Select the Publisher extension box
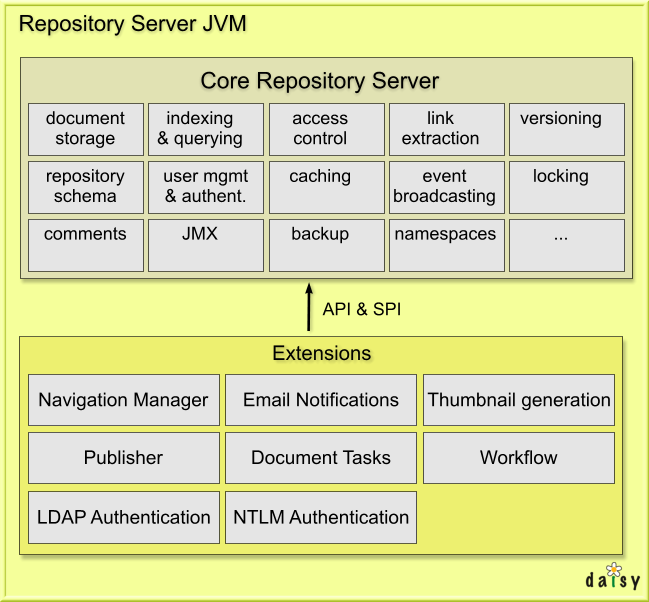The image size is (649, 602). (123, 458)
